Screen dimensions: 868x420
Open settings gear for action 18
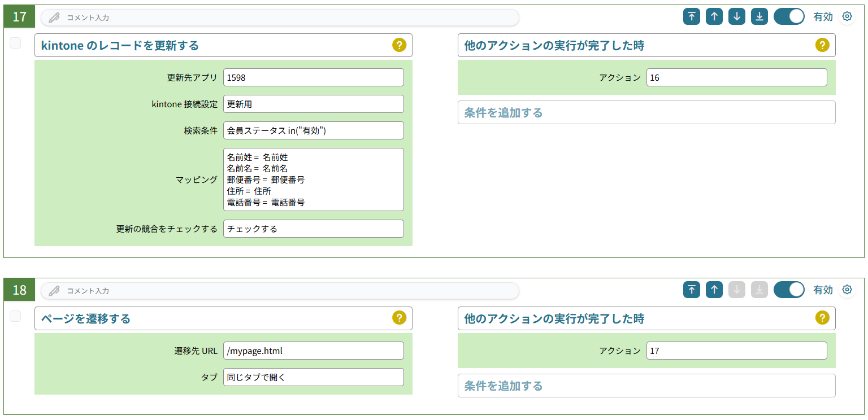847,290
